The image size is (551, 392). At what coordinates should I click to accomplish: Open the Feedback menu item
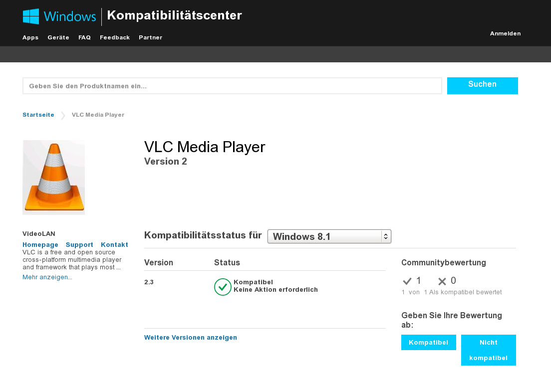click(115, 37)
